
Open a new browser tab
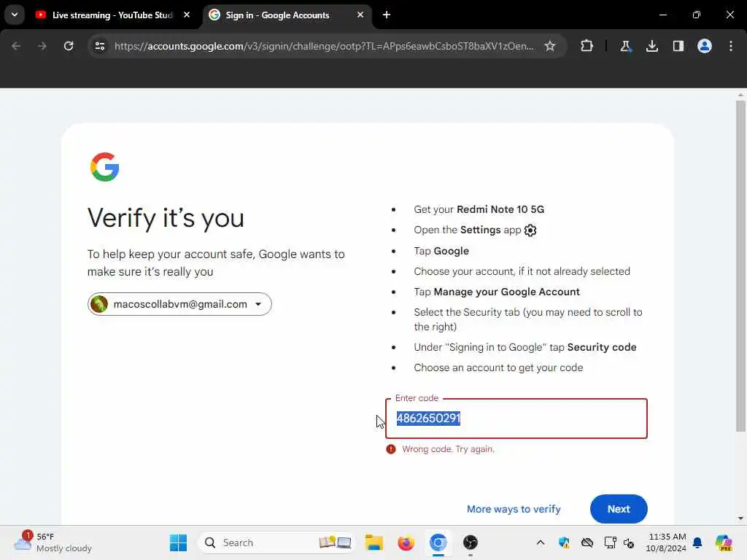pyautogui.click(x=387, y=15)
